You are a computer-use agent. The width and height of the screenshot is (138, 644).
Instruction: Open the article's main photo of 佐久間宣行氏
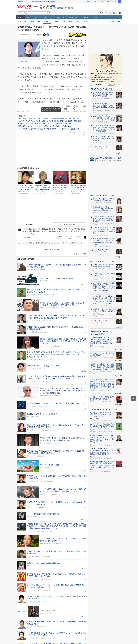pos(29,49)
